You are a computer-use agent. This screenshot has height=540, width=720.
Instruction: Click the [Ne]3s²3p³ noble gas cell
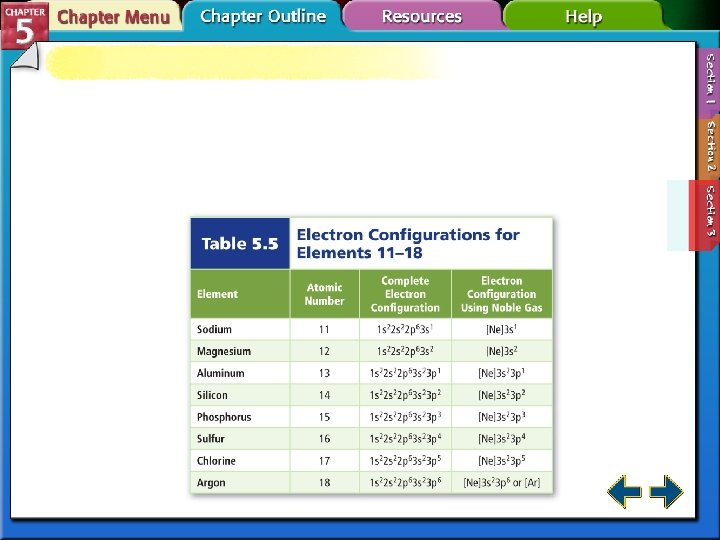(501, 417)
